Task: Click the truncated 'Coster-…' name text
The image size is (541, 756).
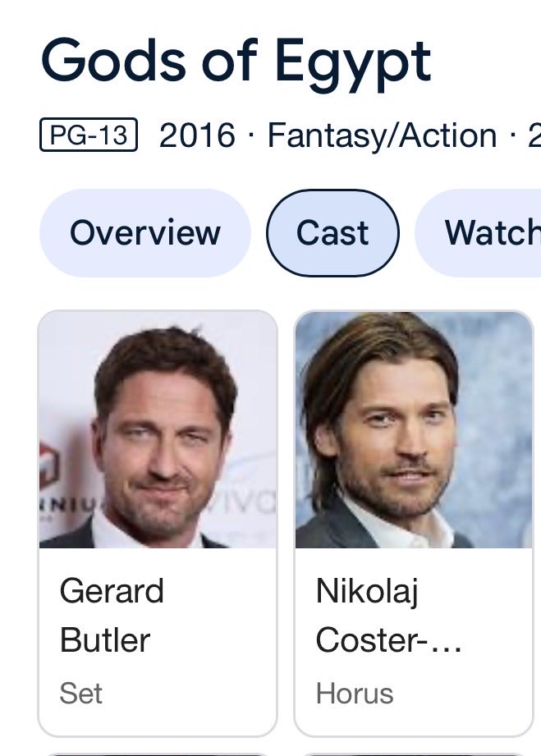Action: coord(388,639)
